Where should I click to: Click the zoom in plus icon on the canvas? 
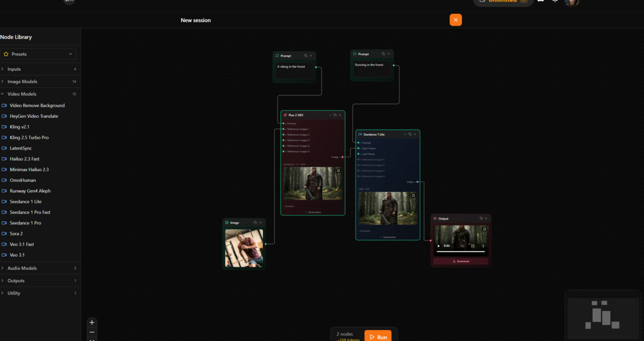(x=92, y=322)
